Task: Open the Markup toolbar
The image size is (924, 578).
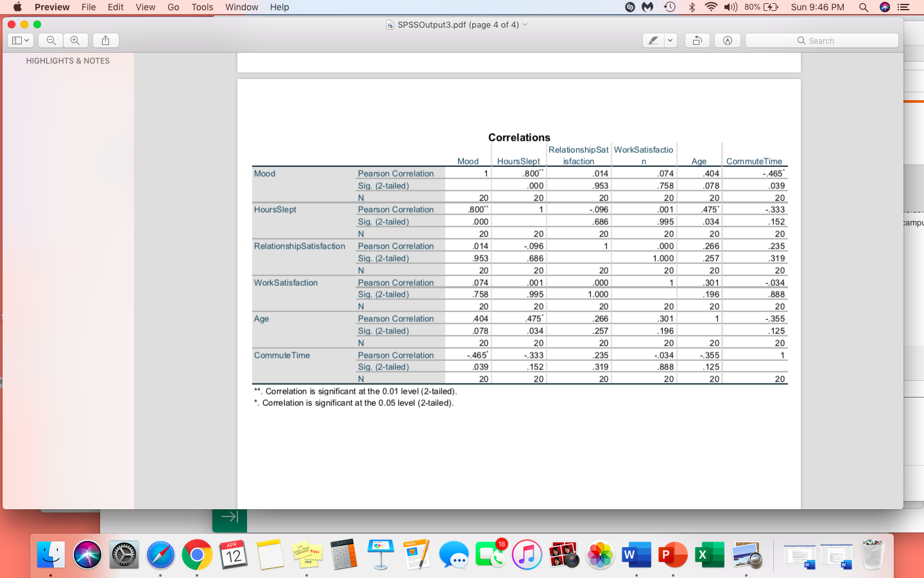Action: tap(727, 40)
